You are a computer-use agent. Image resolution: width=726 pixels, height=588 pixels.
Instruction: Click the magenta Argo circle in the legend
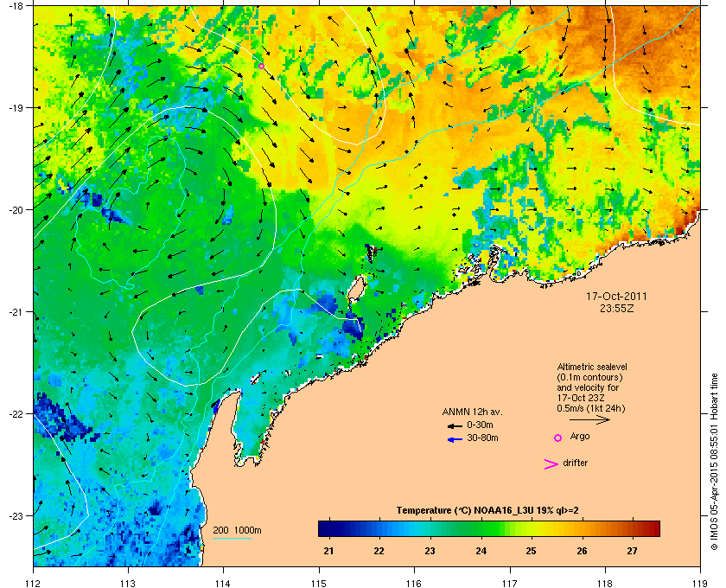click(558, 438)
